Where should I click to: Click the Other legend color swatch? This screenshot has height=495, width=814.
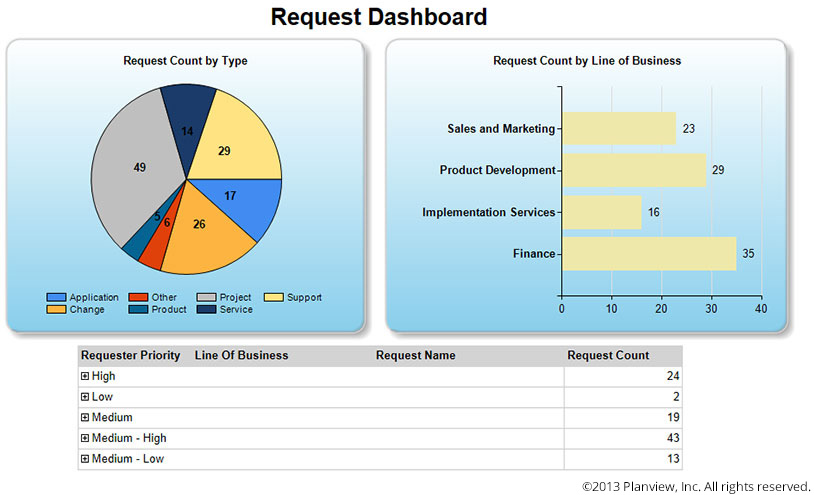click(138, 297)
